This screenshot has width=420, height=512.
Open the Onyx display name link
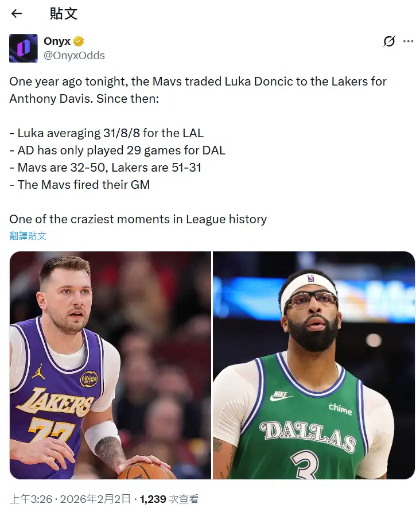click(57, 41)
